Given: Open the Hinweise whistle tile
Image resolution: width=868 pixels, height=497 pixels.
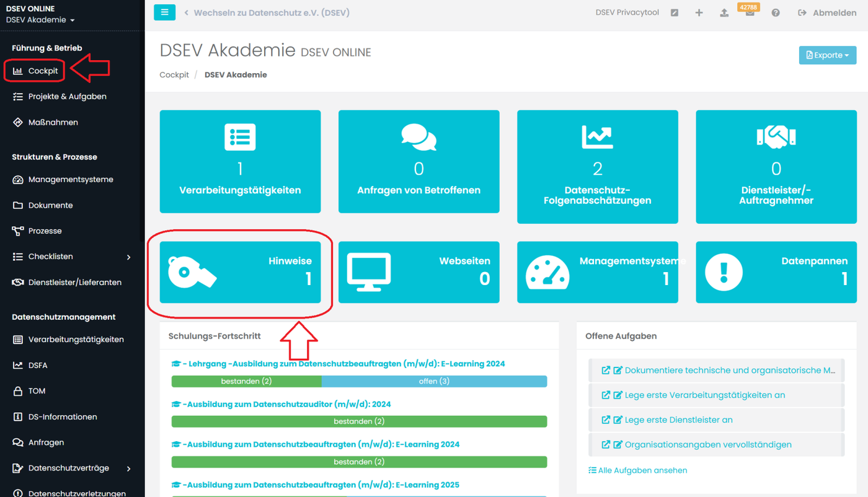Looking at the screenshot, I should tap(240, 272).
